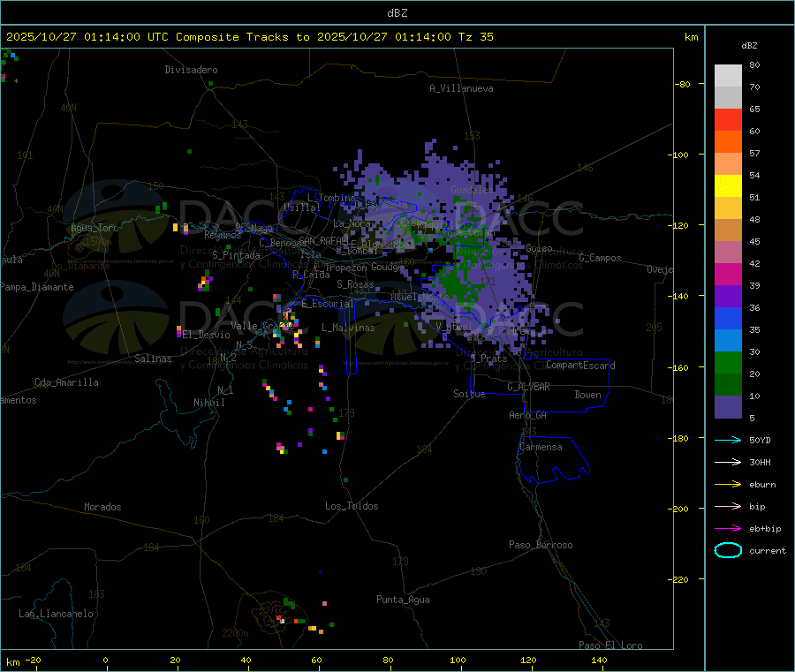Click the cyan 50YD arrow legend icon
This screenshot has width=795, height=672.
(728, 440)
